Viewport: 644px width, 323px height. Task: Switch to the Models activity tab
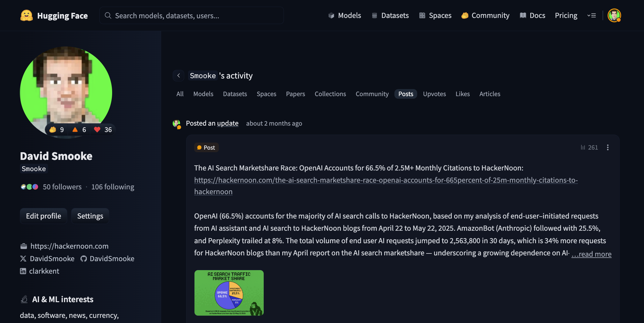(x=203, y=94)
